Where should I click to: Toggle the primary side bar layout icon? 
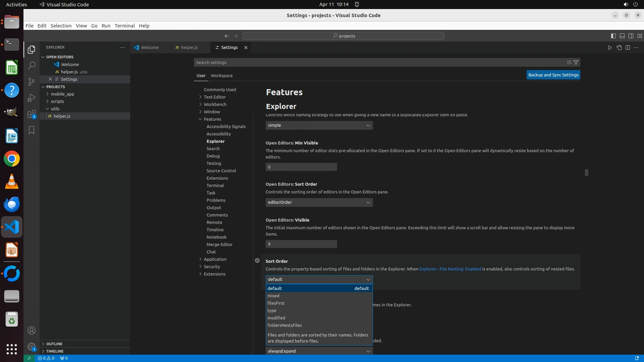click(613, 36)
